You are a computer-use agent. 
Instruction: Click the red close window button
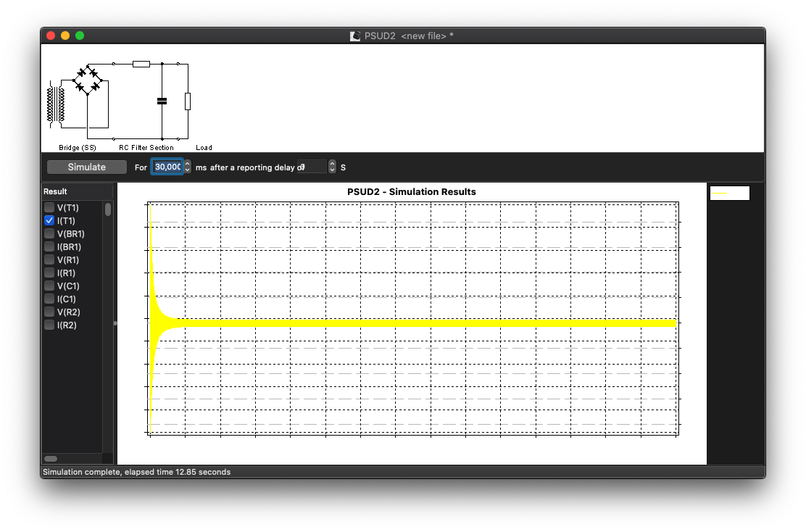51,36
